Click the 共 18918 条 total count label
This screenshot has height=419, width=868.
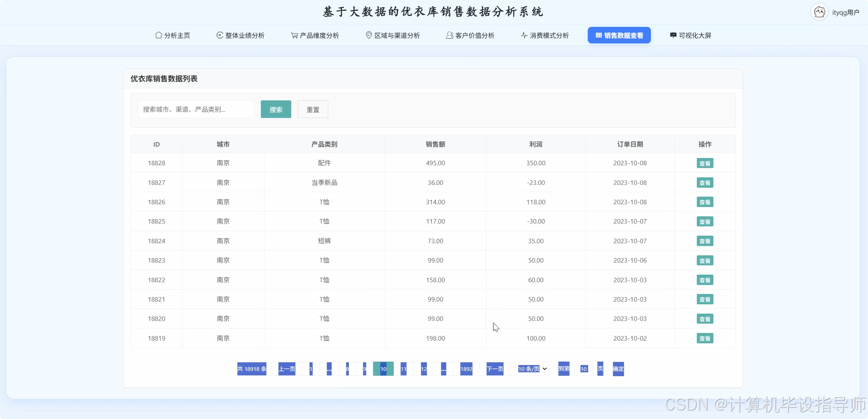(x=252, y=369)
